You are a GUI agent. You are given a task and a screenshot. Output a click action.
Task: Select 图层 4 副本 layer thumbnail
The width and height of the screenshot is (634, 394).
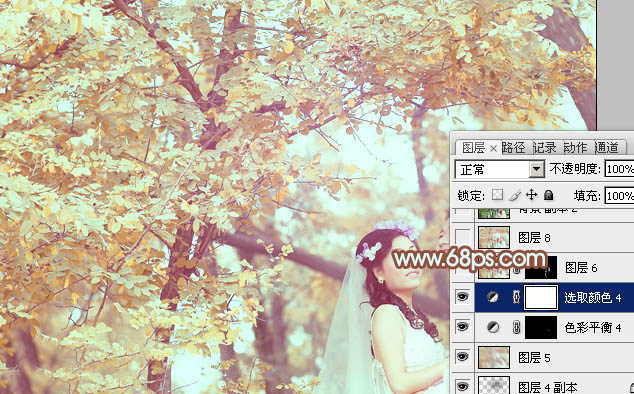(x=494, y=385)
